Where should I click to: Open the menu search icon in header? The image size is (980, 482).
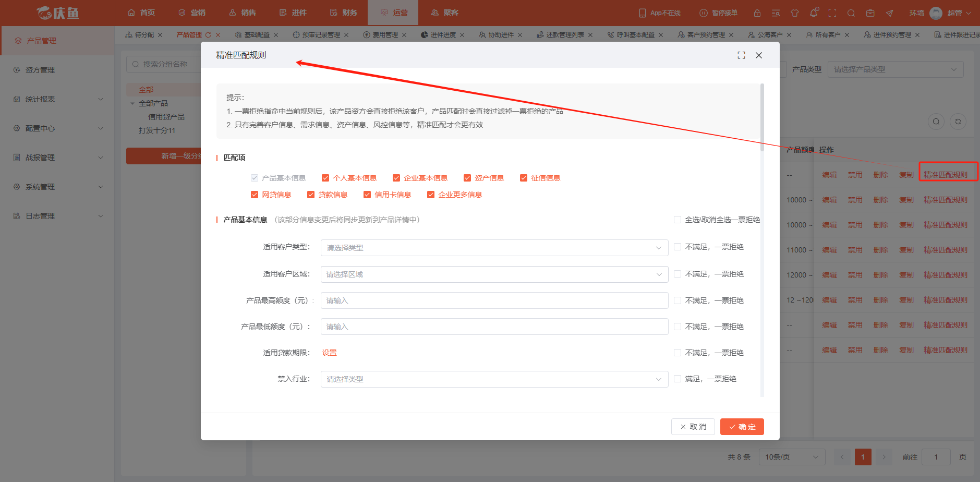click(x=776, y=13)
